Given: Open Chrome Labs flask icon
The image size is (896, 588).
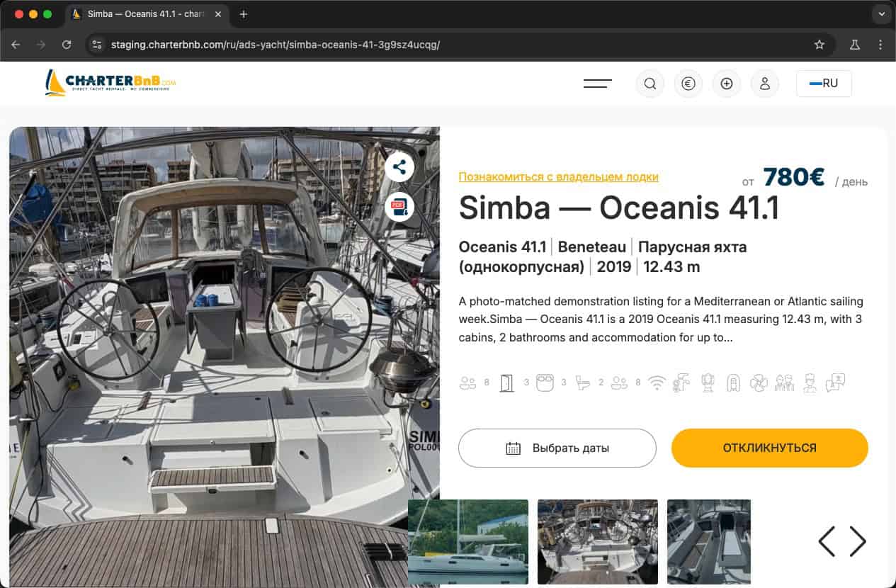Looking at the screenshot, I should (x=855, y=45).
